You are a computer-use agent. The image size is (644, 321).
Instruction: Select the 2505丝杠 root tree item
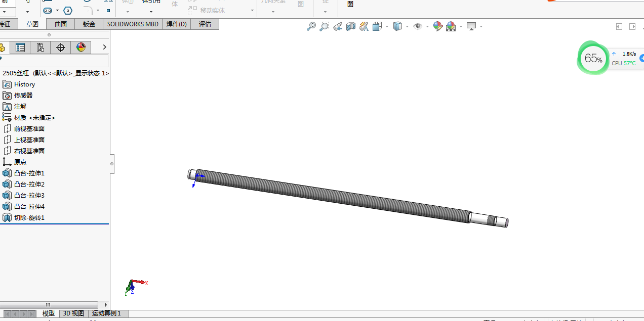point(55,73)
